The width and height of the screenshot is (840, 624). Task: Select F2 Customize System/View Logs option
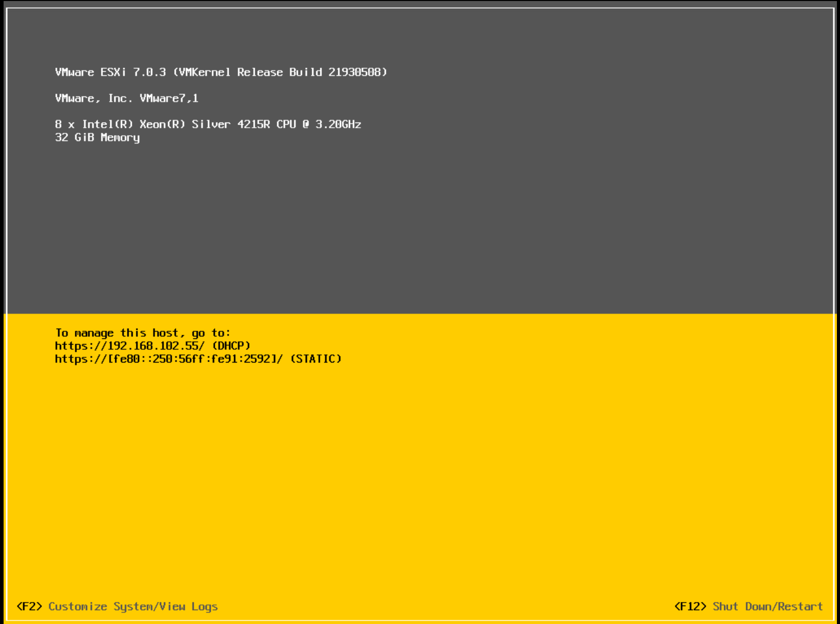point(117,607)
